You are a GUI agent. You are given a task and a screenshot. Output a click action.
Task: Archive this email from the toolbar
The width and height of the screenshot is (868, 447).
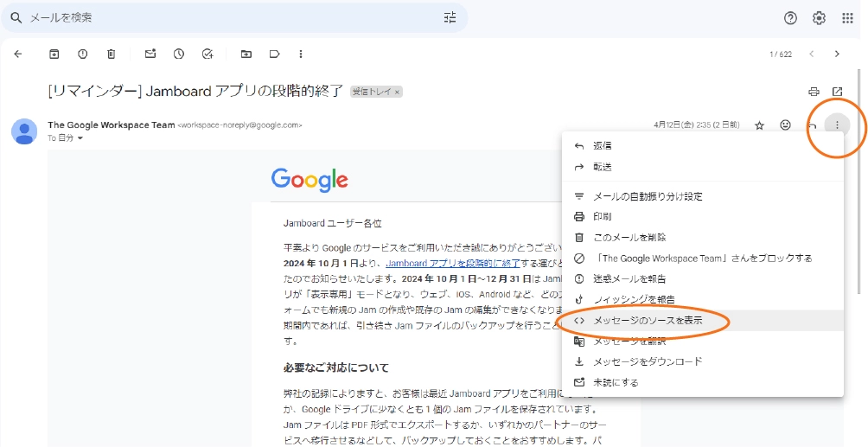coord(54,54)
